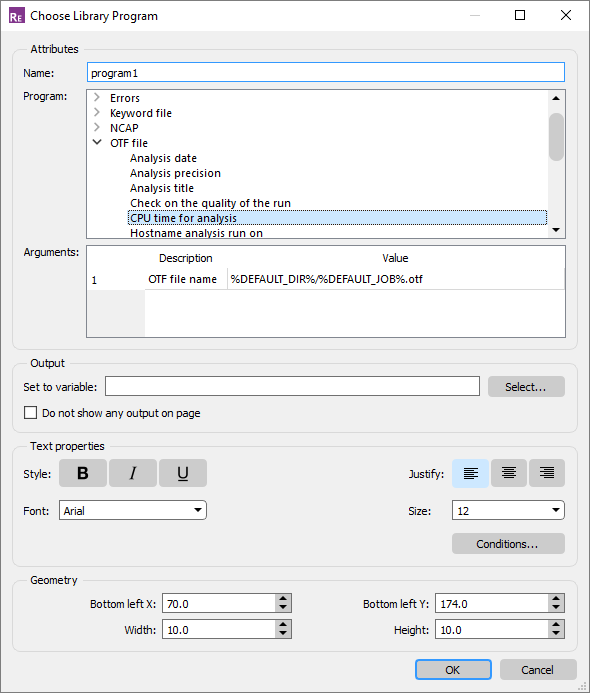Click the Set to variable field

[x=292, y=387]
